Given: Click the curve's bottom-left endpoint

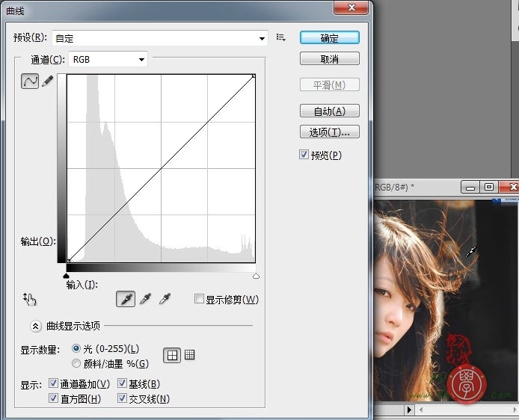Looking at the screenshot, I should coord(69,261).
